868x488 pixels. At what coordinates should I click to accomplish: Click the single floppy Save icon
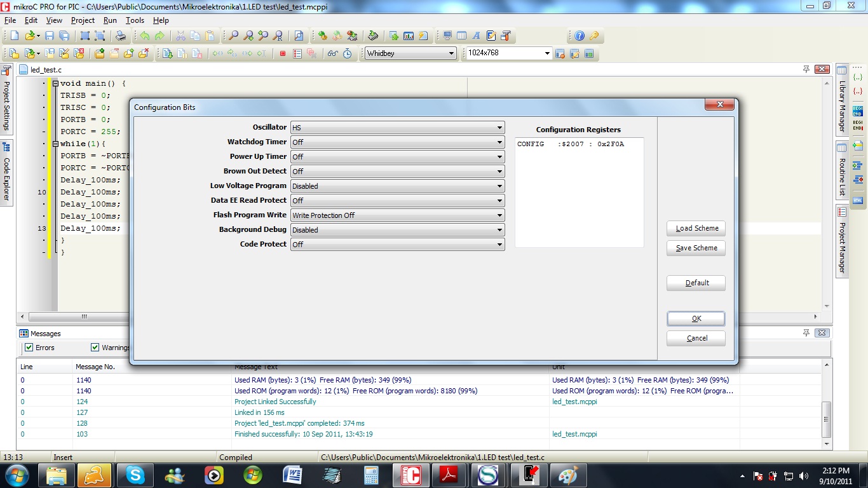pos(50,36)
